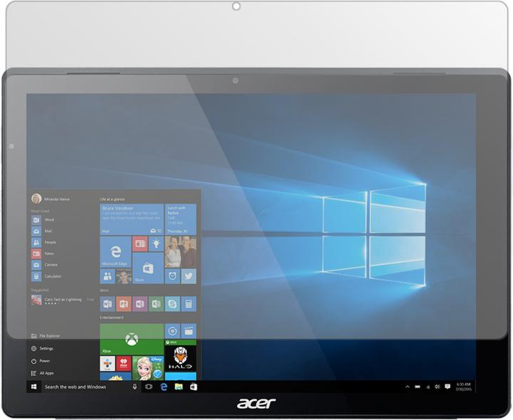513x420 pixels.
Task: Open the lightbulb Get Started tile
Action: pos(156,244)
